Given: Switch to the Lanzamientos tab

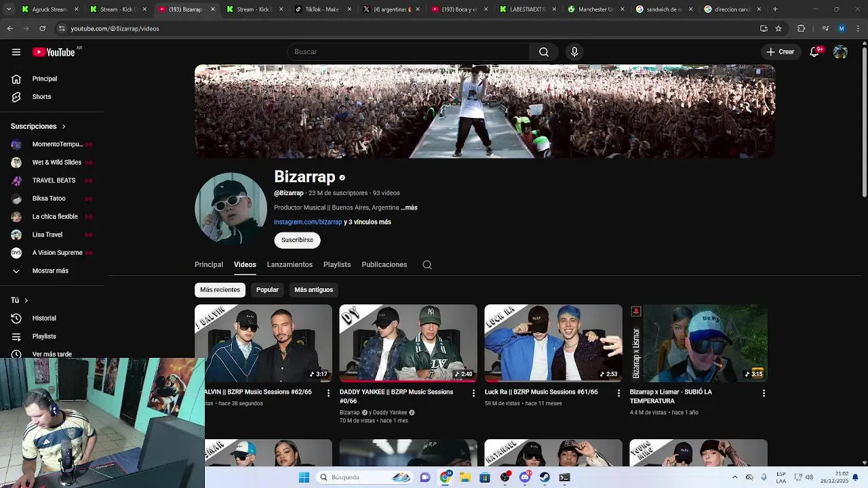Looking at the screenshot, I should point(290,265).
